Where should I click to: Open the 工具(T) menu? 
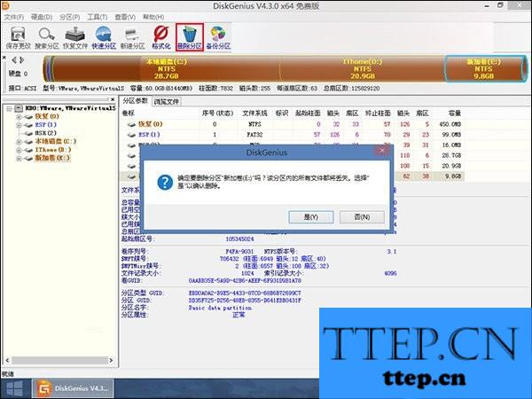(x=98, y=17)
